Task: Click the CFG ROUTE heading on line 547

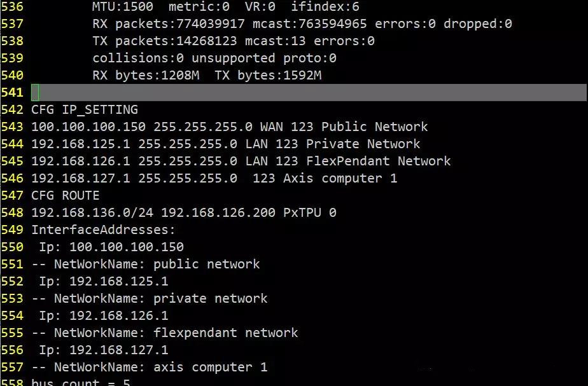Action: tap(66, 196)
